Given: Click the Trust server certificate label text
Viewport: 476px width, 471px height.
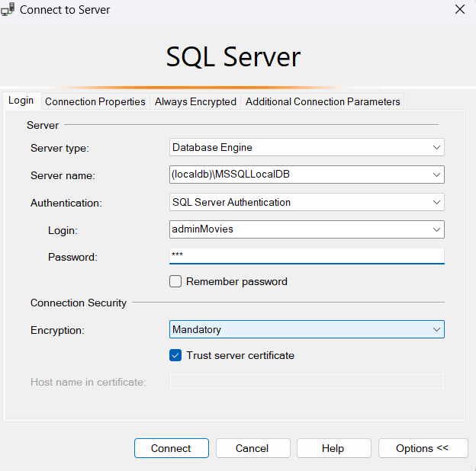Looking at the screenshot, I should 240,355.
